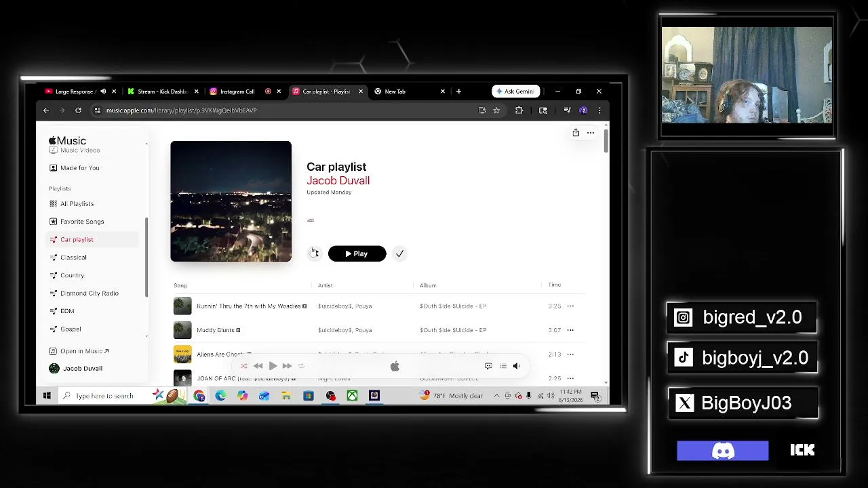The height and width of the screenshot is (488, 868).
Task: Open the Car playlist cover artwork
Action: point(231,201)
